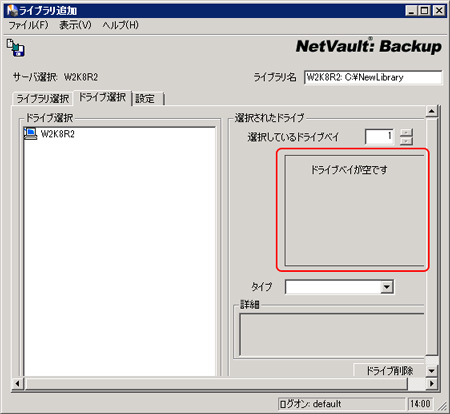
Task: Click the drive bay number input field
Action: pos(379,137)
